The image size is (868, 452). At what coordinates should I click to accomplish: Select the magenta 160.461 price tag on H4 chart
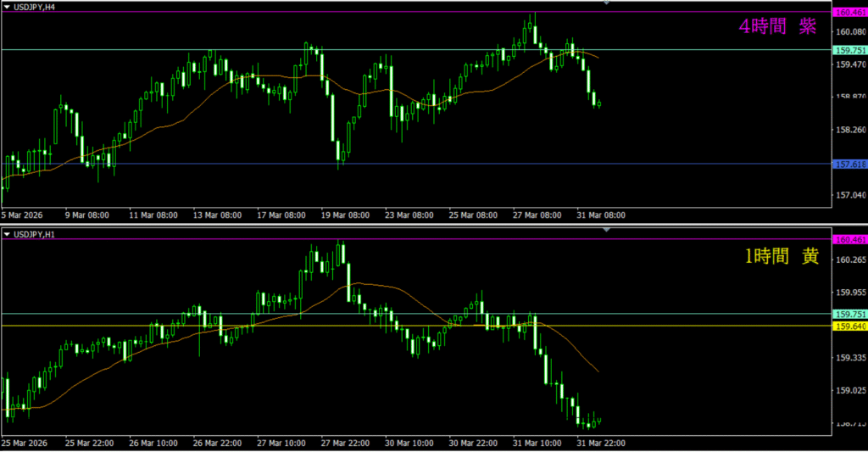(849, 13)
